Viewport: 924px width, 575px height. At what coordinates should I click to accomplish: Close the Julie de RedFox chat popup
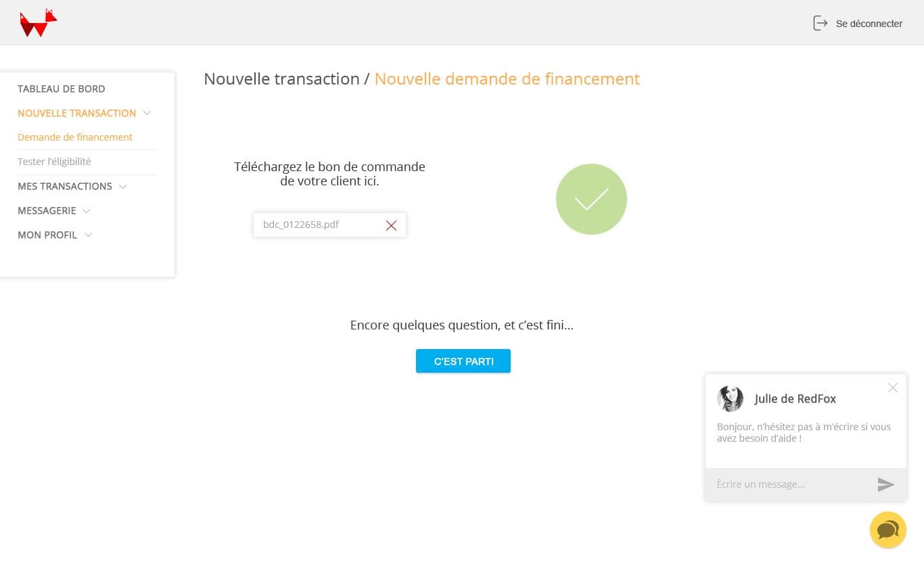click(x=893, y=388)
